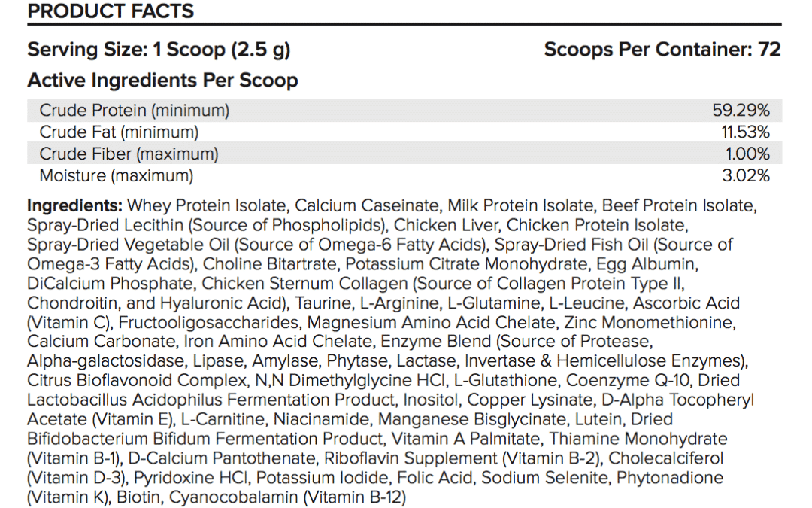812x508 pixels.
Task: Click the Moisture (maximum) row label
Action: tap(117, 175)
